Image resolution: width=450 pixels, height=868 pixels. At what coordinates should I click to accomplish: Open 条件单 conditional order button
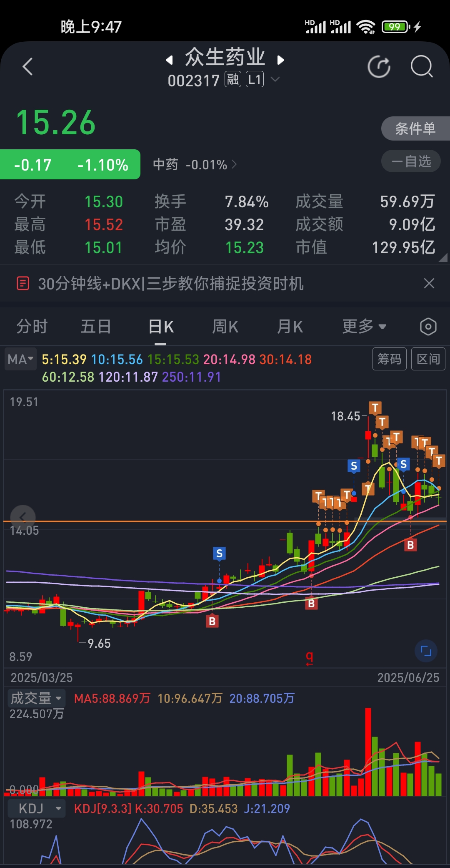click(415, 128)
